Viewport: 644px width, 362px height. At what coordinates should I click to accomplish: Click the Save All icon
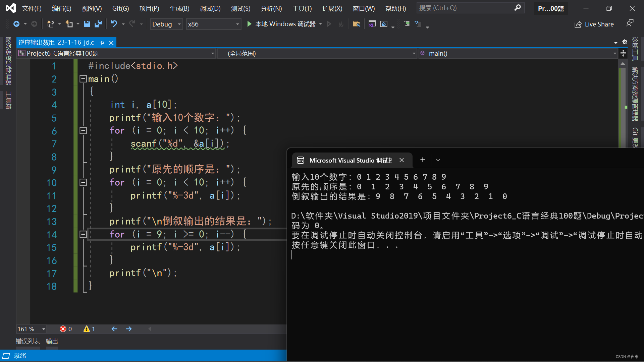pyautogui.click(x=98, y=24)
